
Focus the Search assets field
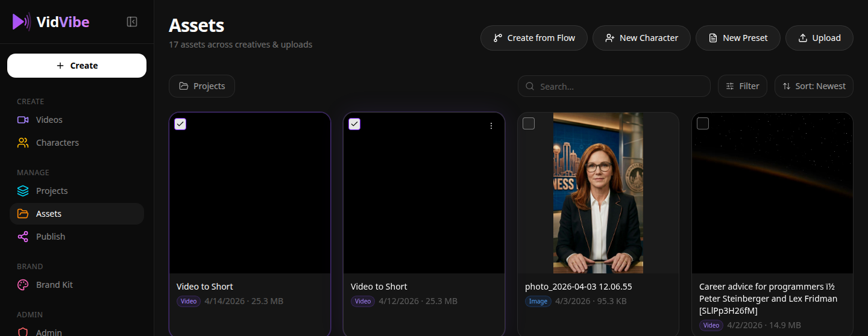point(614,86)
